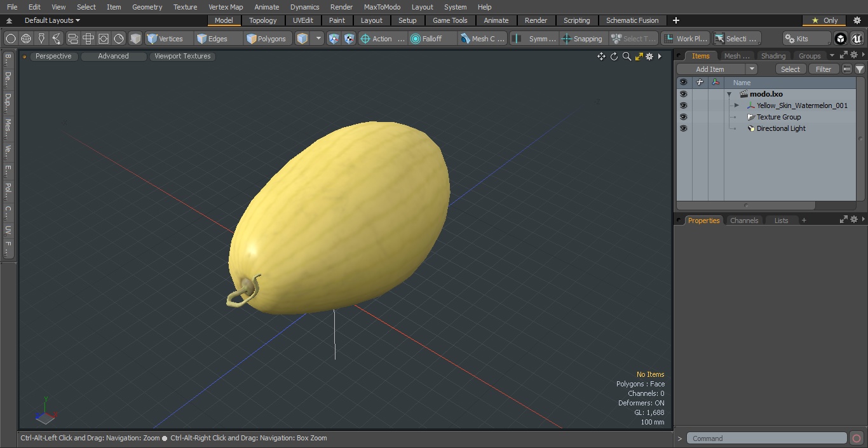Click the Filter button in Items panel
This screenshot has height=448, width=868.
824,69
